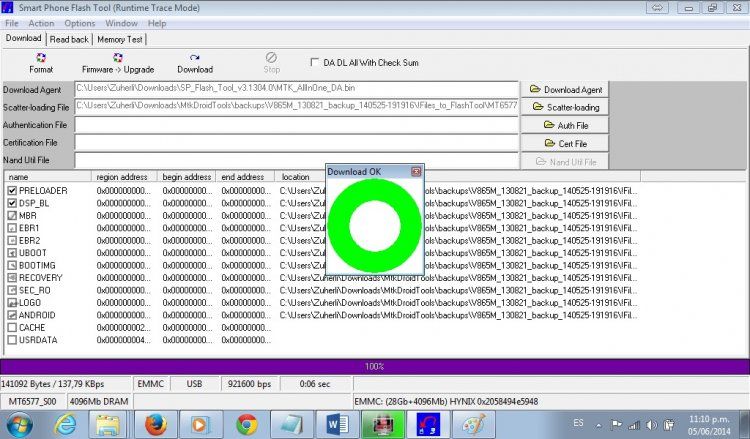Open the File menu
This screenshot has height=439, width=750.
[11, 23]
